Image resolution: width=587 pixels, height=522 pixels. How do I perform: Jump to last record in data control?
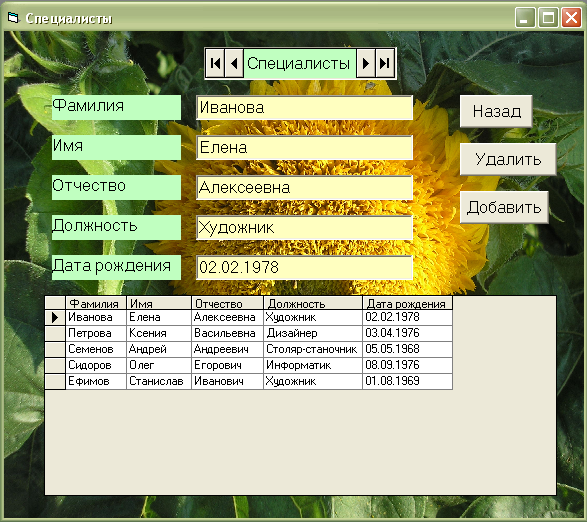(384, 63)
